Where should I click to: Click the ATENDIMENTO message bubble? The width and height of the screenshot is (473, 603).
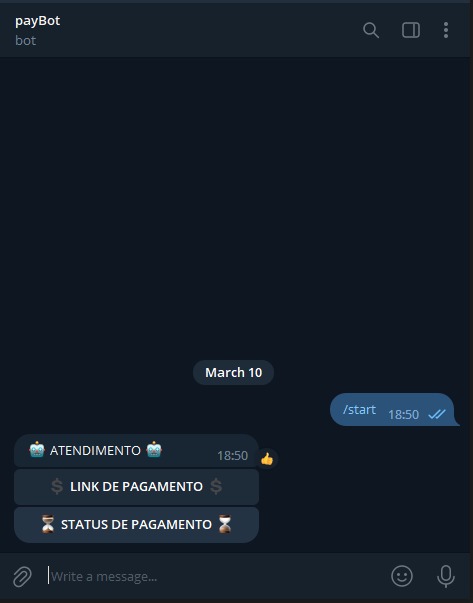coord(137,451)
